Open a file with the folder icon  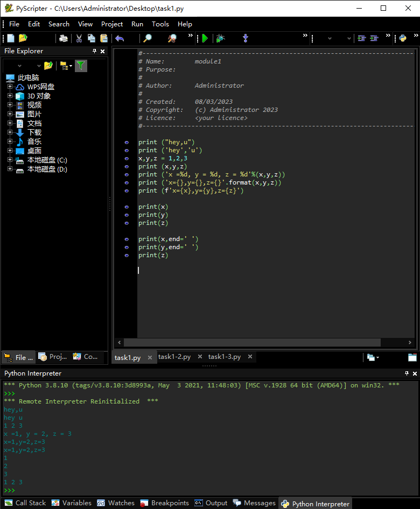coord(23,38)
